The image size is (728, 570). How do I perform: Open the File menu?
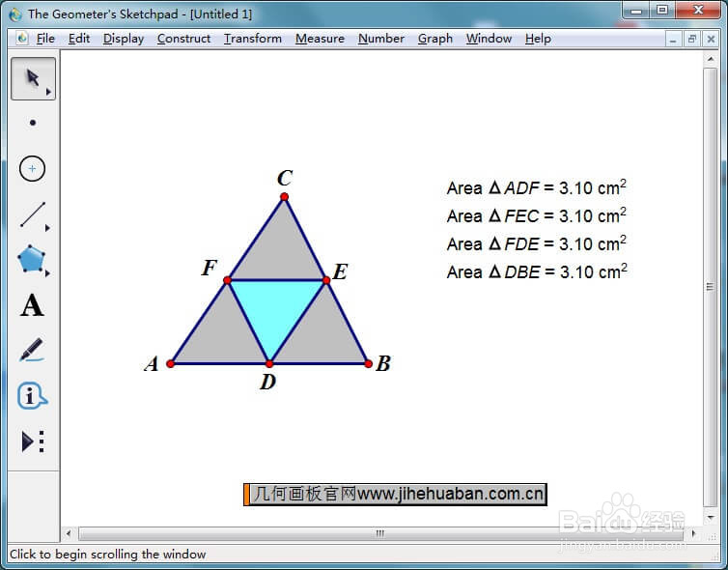tap(45, 39)
